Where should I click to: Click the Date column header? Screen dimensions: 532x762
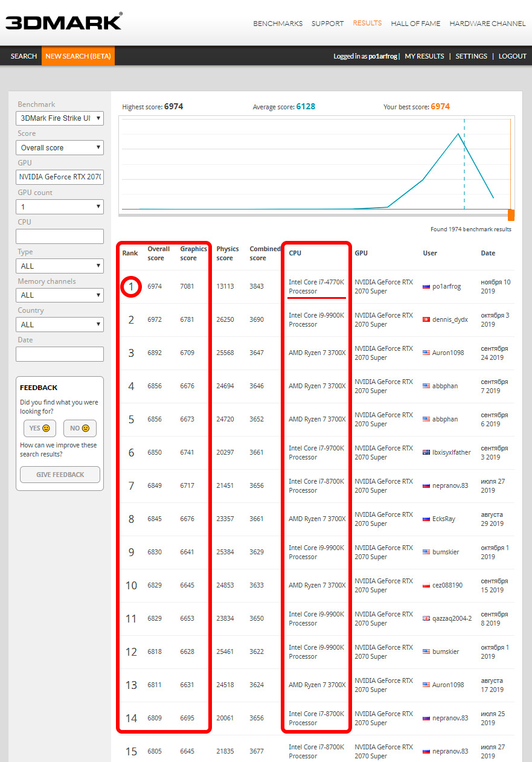tap(488, 253)
